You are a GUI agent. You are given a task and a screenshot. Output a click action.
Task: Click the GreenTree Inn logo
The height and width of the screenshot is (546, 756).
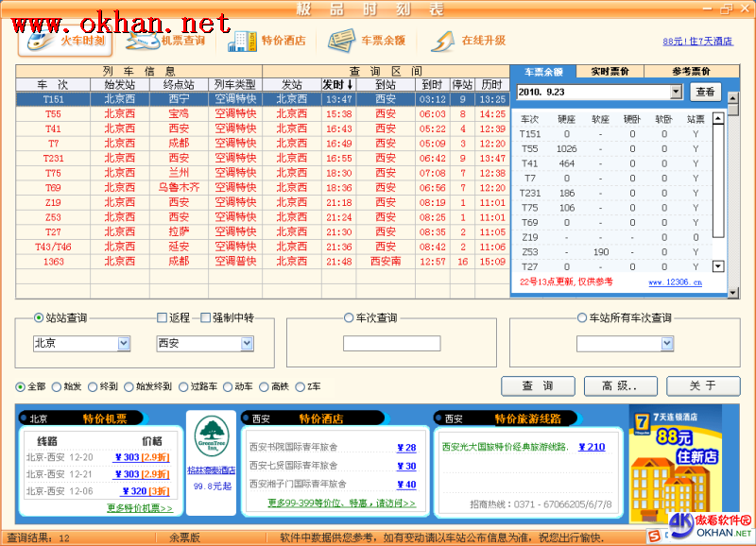[211, 435]
